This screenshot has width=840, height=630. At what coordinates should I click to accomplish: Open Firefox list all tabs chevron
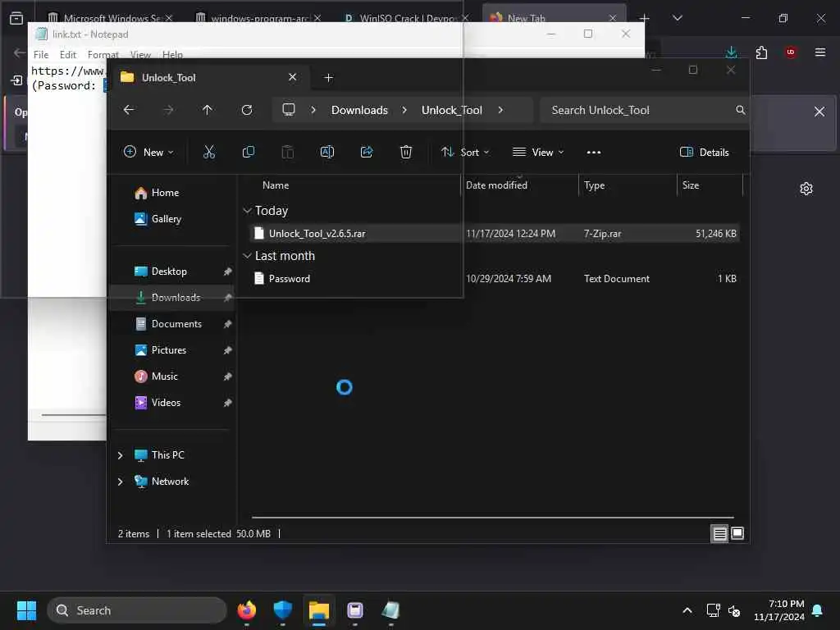click(677, 18)
